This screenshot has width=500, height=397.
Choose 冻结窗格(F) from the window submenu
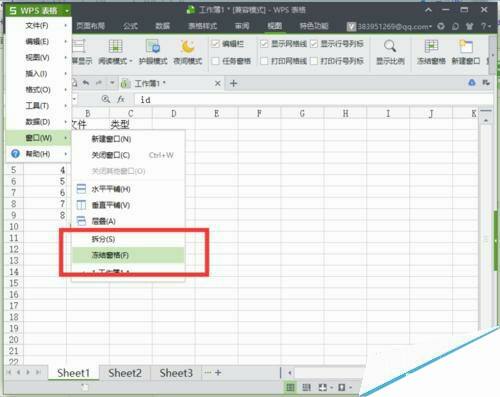(128, 255)
